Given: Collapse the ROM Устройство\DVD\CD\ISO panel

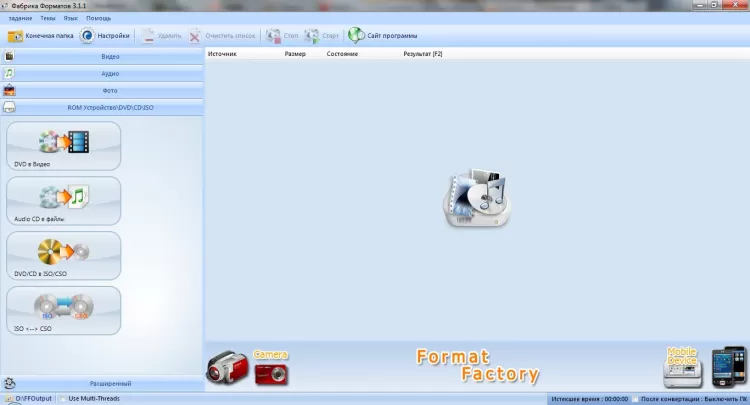Looking at the screenshot, I should point(102,108).
